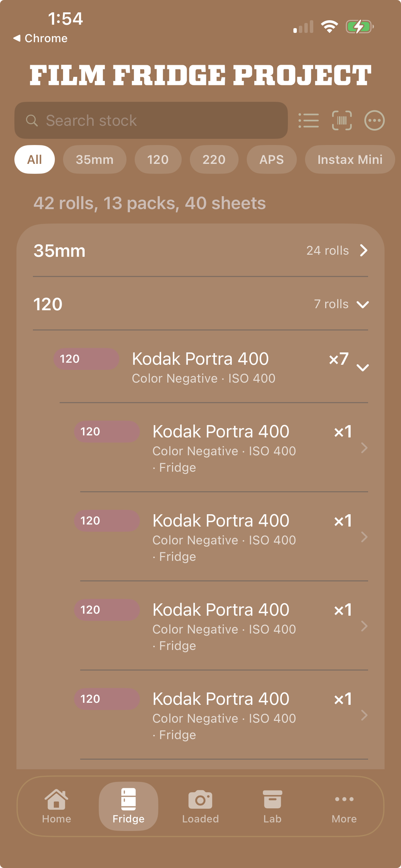Expand the 35mm section with 24 rolls
This screenshot has height=868, width=401.
point(200,251)
